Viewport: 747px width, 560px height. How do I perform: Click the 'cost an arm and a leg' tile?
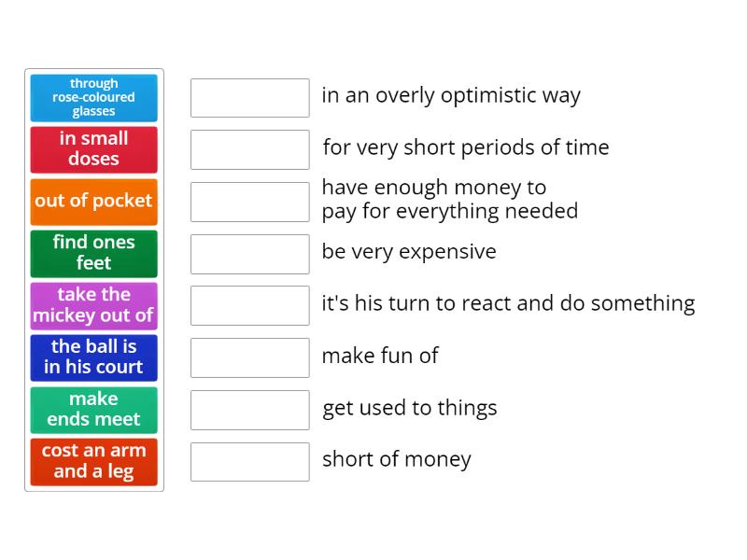coord(93,461)
